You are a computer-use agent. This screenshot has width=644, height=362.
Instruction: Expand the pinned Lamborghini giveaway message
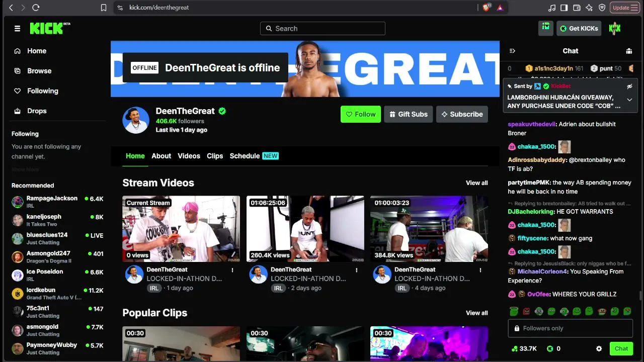click(x=629, y=100)
